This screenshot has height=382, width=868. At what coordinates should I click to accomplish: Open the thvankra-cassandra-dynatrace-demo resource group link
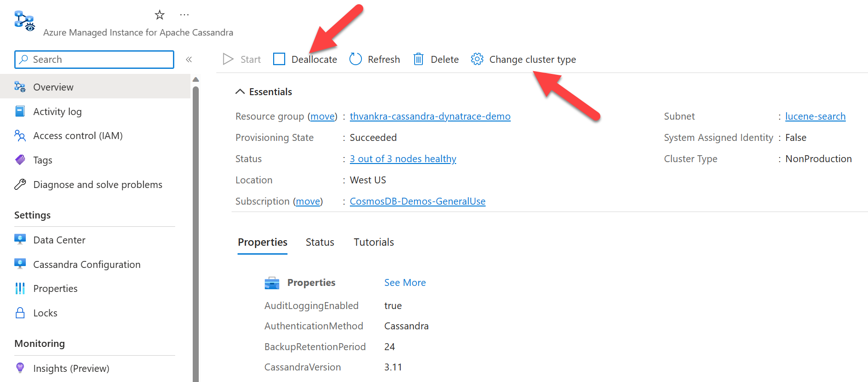[430, 116]
